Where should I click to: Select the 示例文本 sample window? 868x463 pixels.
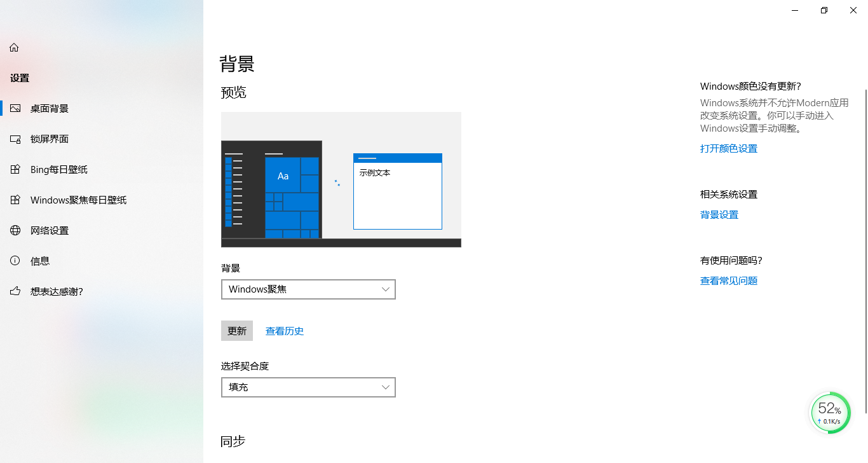pyautogui.click(x=397, y=191)
